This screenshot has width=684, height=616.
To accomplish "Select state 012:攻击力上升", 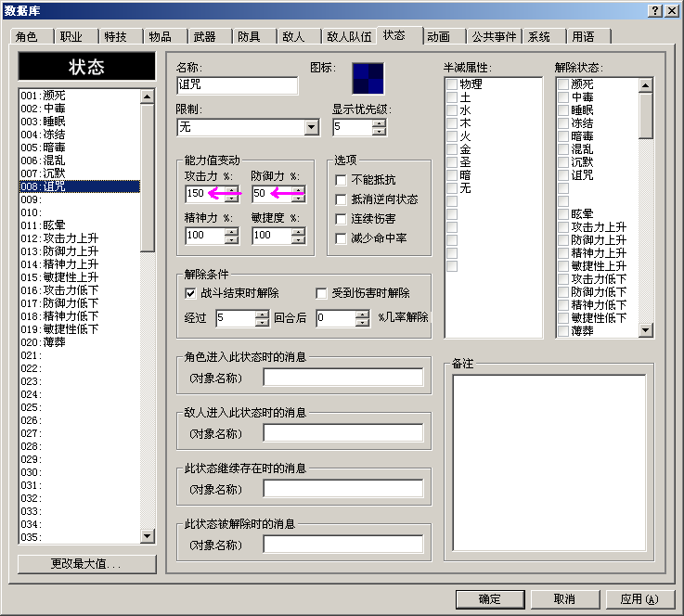I will click(x=80, y=238).
